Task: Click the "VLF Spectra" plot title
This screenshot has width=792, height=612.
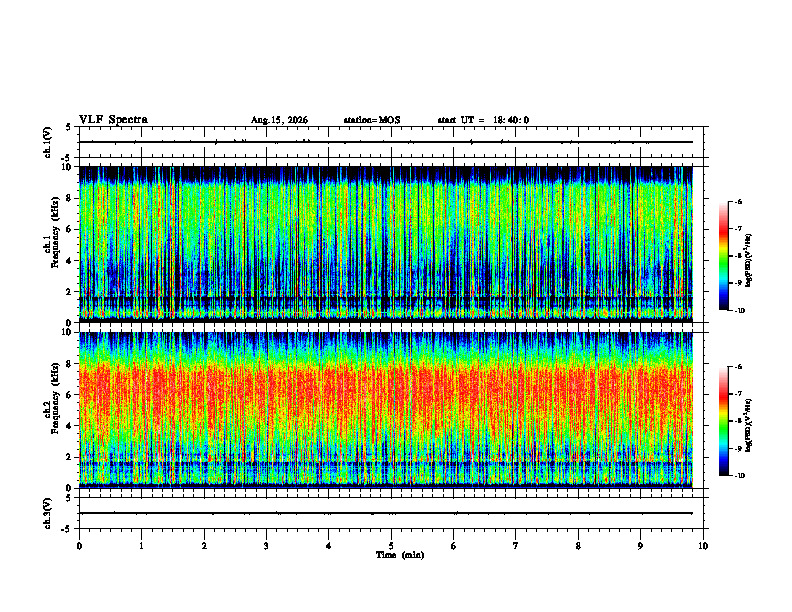Action: pos(113,120)
